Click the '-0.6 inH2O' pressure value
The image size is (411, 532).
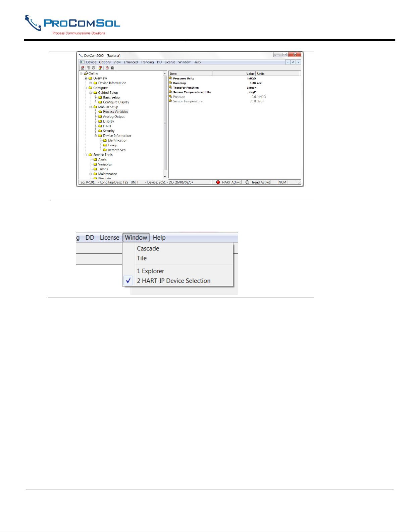(258, 97)
